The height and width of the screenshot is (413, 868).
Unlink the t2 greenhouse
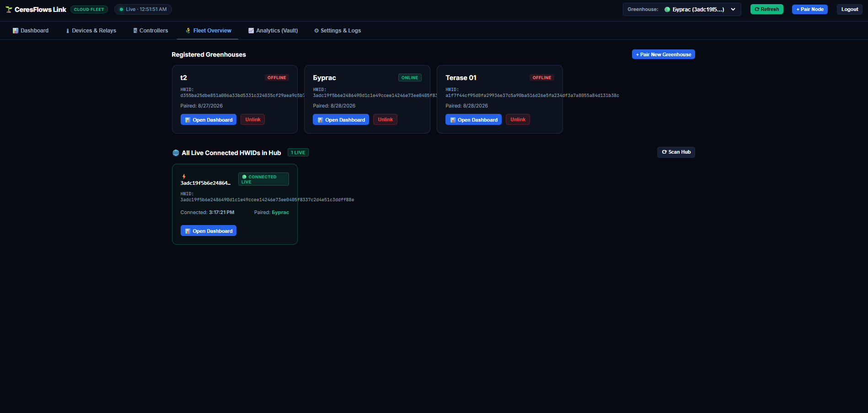[x=252, y=119]
